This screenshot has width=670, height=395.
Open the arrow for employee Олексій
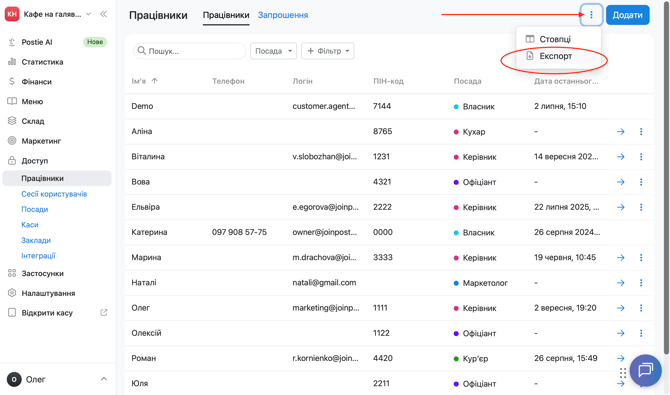point(621,333)
